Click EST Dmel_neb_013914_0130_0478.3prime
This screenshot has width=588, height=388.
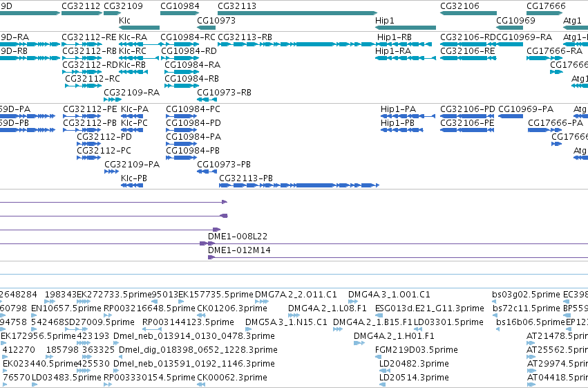point(194,336)
